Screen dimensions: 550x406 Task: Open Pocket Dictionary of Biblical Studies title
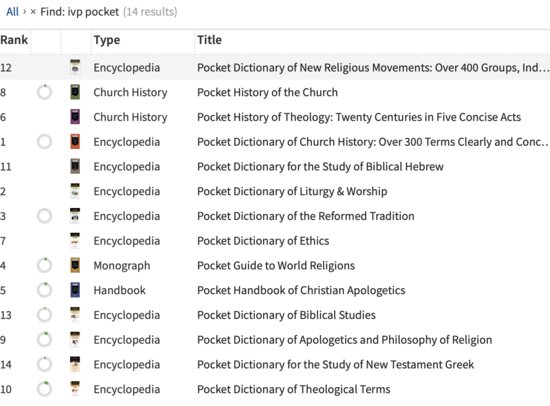(x=286, y=315)
